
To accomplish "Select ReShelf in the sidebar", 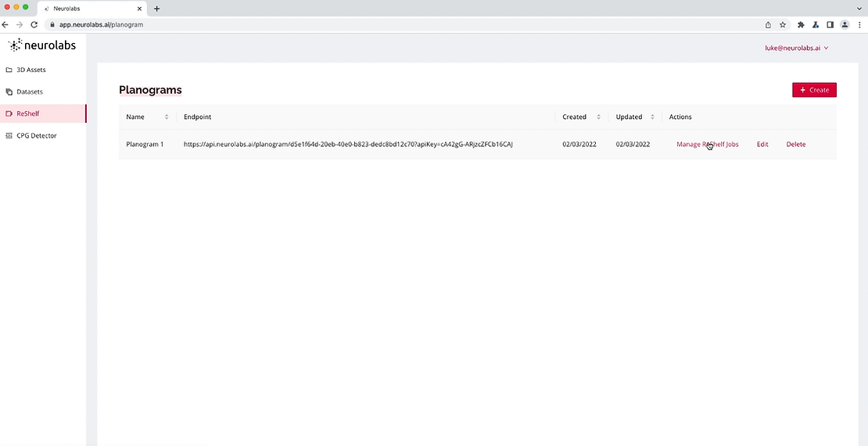I will click(43, 113).
